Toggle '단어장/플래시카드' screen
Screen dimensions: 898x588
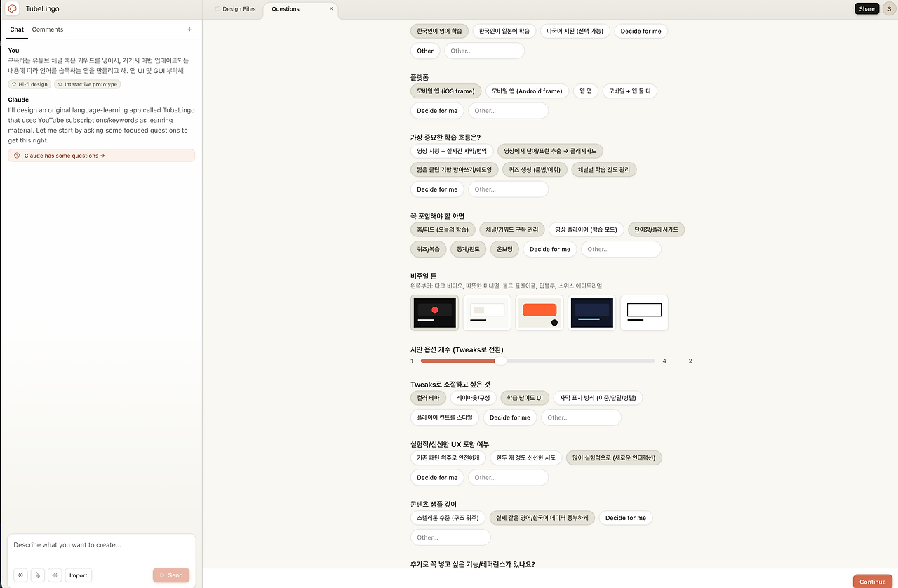[657, 229]
